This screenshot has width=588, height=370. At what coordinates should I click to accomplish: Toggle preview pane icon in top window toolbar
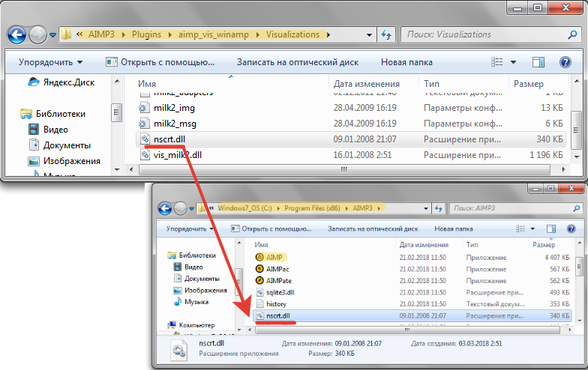point(538,62)
